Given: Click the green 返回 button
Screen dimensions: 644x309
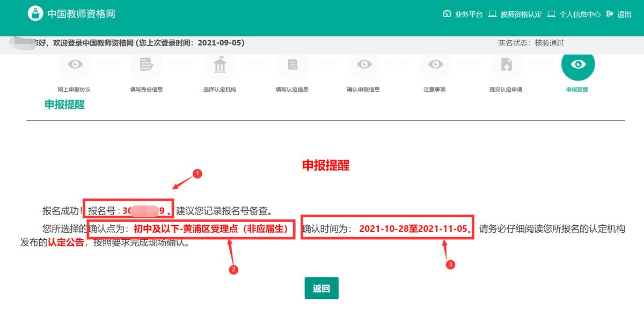Looking at the screenshot, I should pyautogui.click(x=322, y=288).
